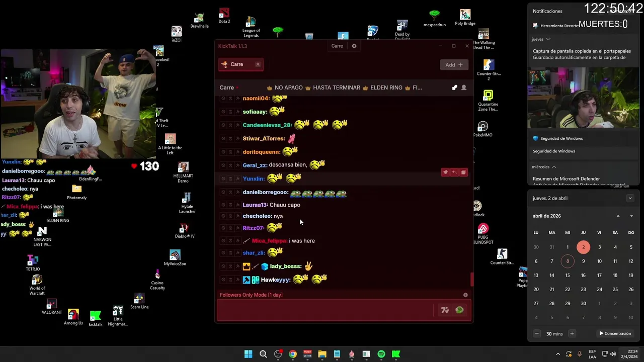Open VALORANT desktop shortcut
644x362 pixels.
(52, 307)
